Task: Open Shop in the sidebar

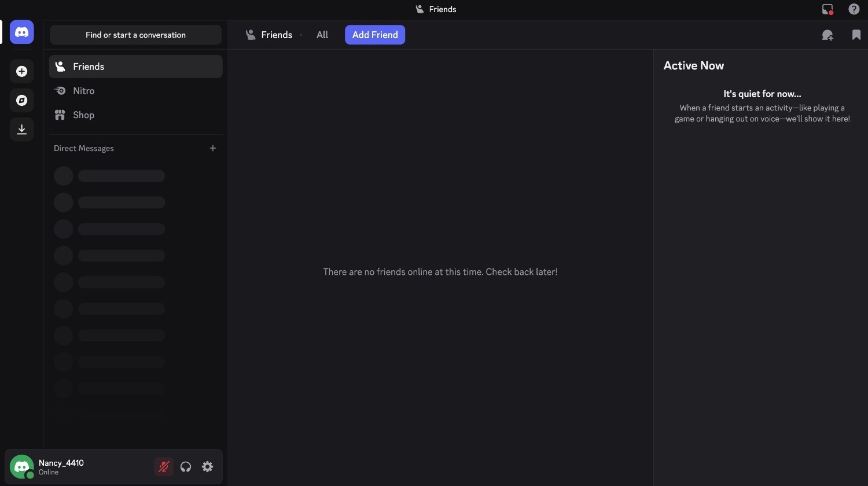Action: click(x=136, y=115)
